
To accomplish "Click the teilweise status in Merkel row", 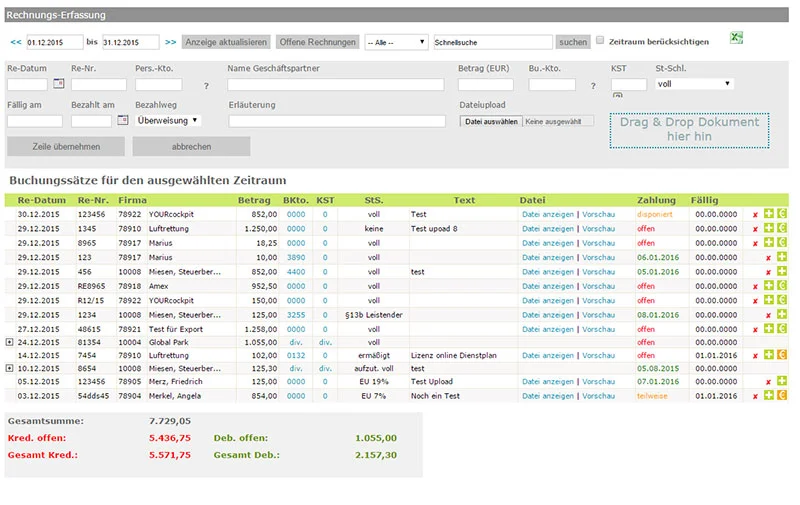I will click(x=652, y=396).
